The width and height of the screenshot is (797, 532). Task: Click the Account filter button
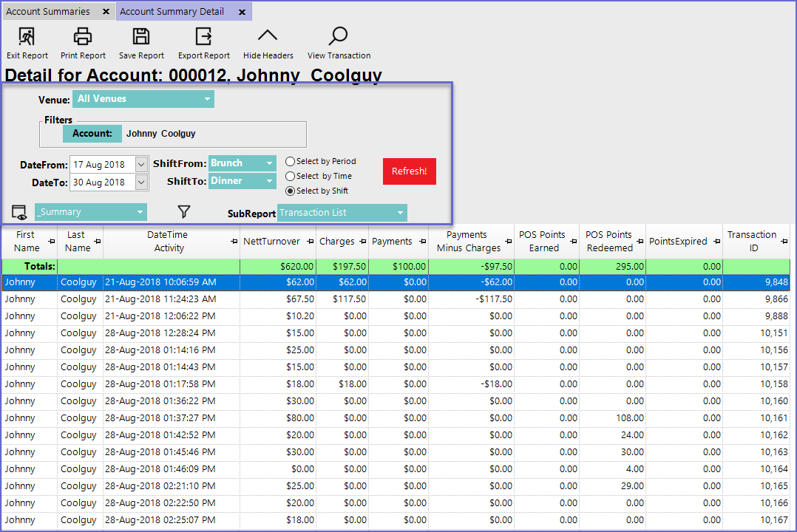92,134
